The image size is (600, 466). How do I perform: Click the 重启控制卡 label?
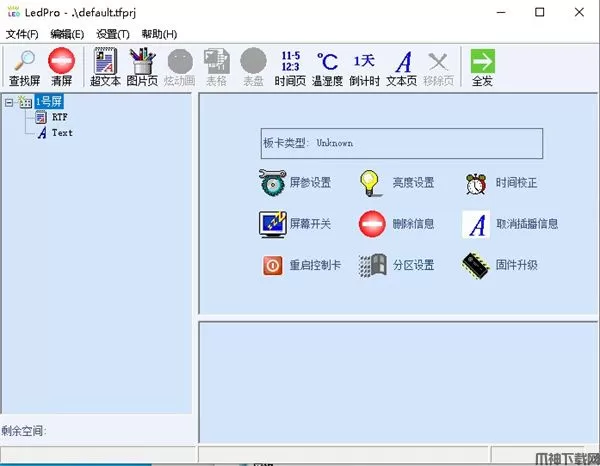315,265
